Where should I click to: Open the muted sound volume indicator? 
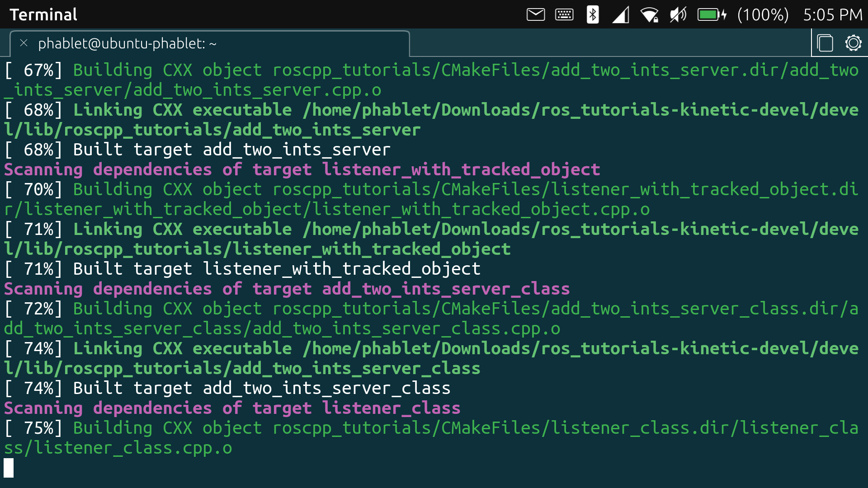[x=678, y=14]
